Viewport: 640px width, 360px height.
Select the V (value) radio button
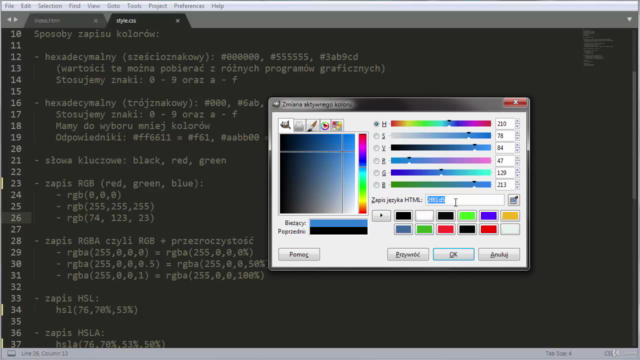[376, 148]
